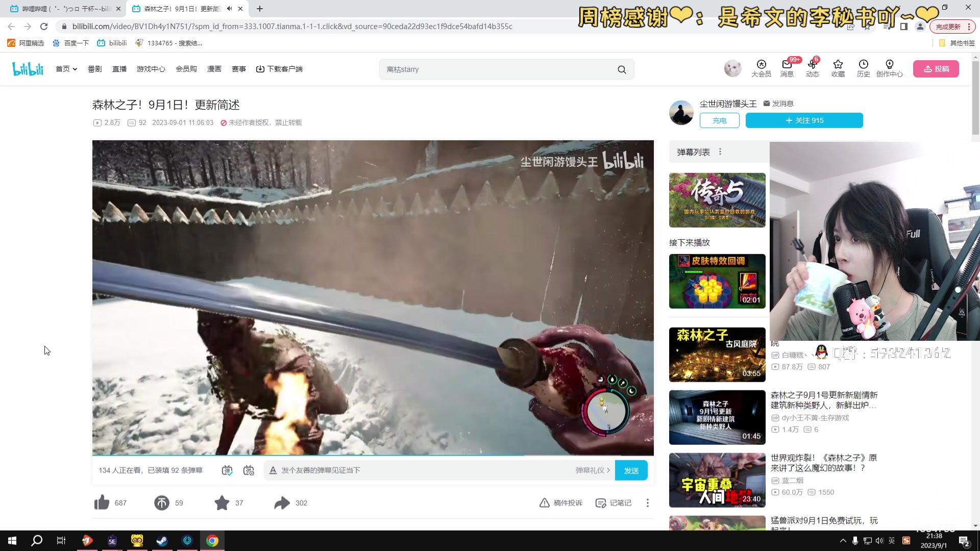Open danmaku settings gear icon

coord(249,470)
